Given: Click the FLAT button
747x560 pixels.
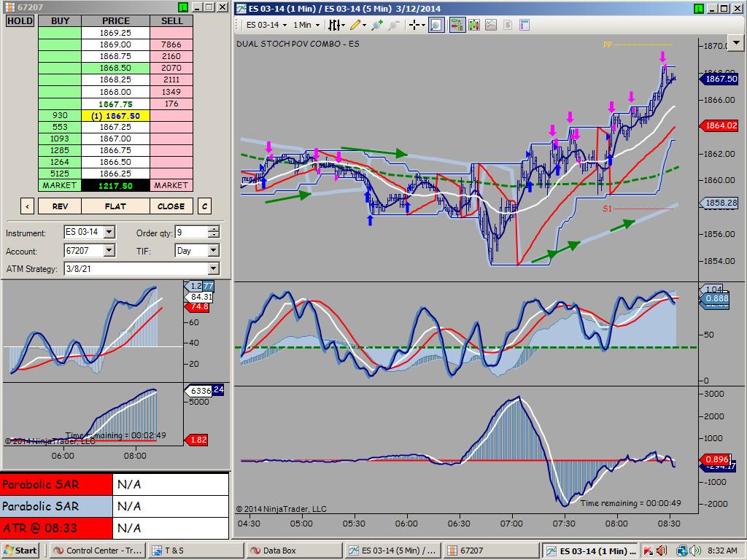Looking at the screenshot, I should pyautogui.click(x=115, y=206).
